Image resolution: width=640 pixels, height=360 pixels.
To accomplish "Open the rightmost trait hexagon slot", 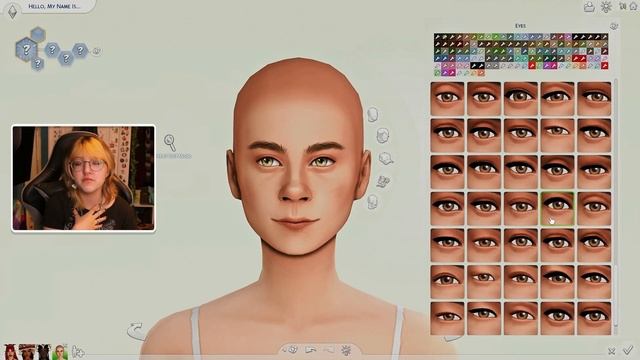I will tap(80, 50).
